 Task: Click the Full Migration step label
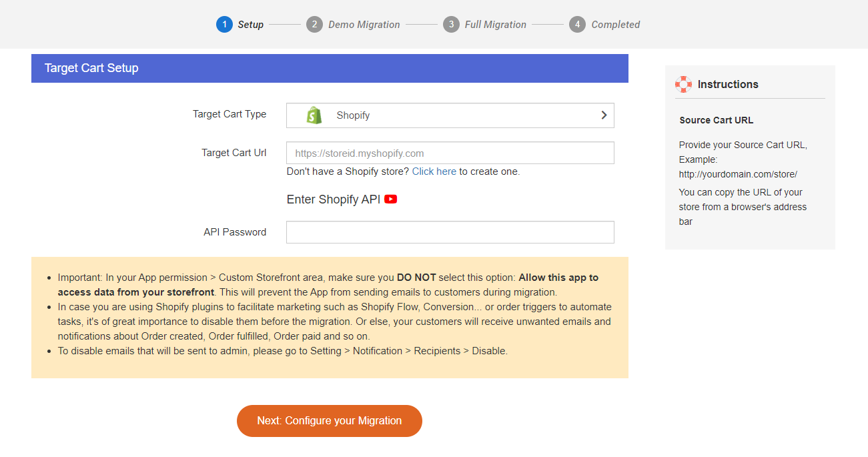(496, 24)
